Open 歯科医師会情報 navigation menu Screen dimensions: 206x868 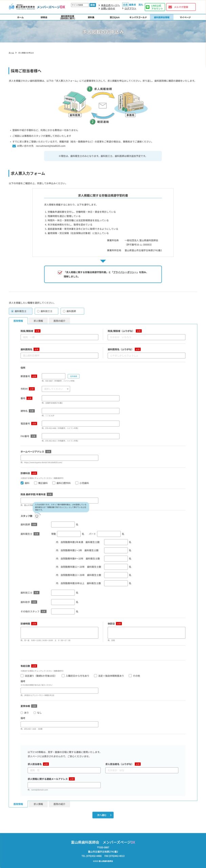tap(161, 17)
